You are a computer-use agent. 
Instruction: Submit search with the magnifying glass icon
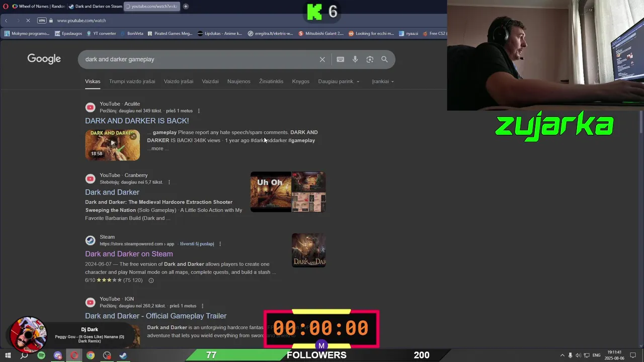coord(384,59)
